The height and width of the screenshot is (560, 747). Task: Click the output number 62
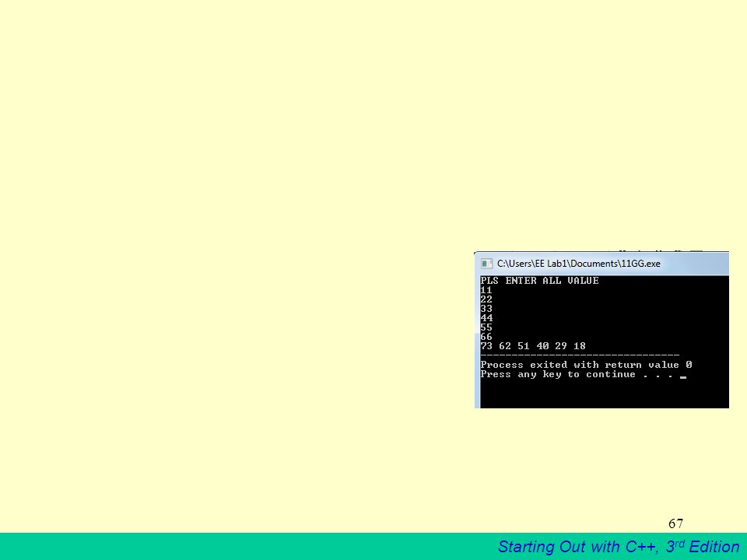(504, 346)
